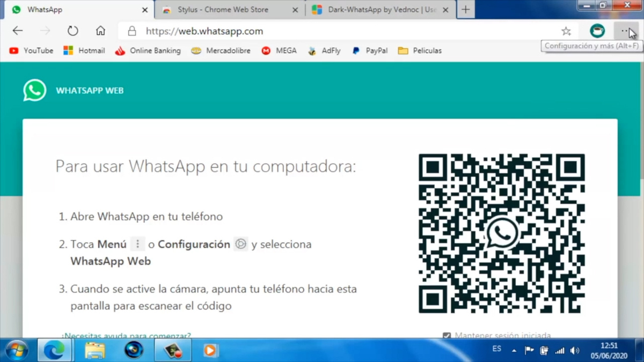Click step text 'Abre WhatsApp en tu teléfono'
The width and height of the screenshot is (644, 362).
pos(147,217)
